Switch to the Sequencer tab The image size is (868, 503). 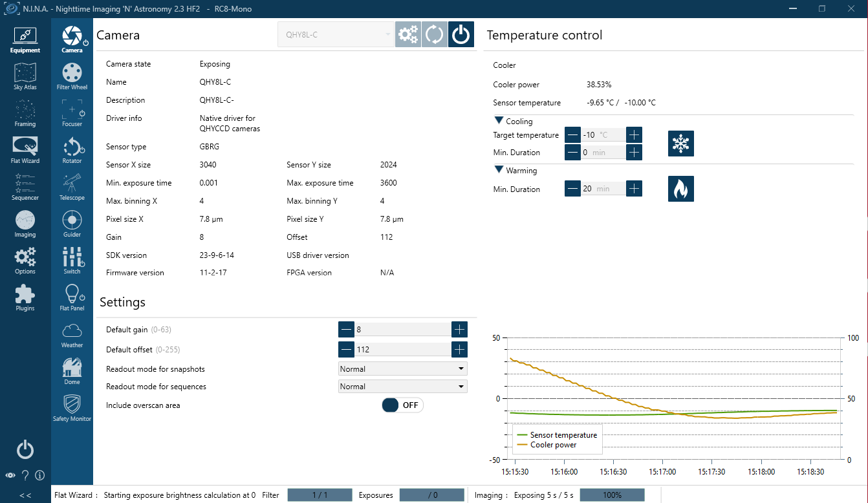[25, 187]
